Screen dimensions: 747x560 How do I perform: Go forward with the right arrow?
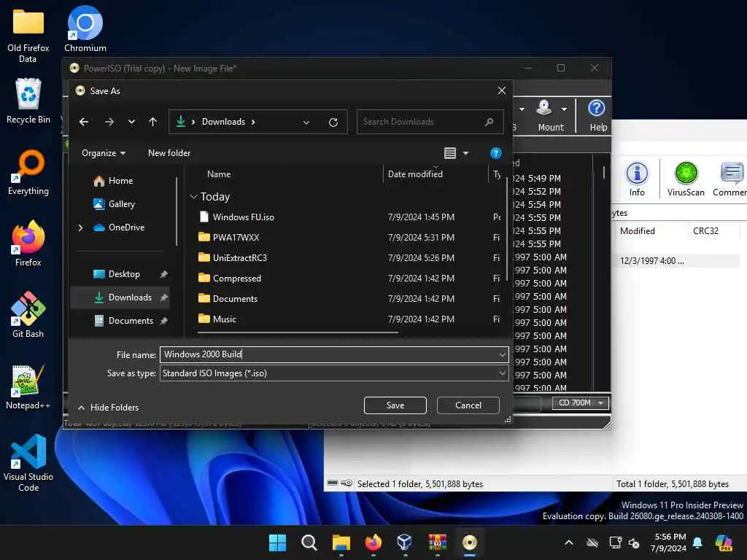coord(109,122)
